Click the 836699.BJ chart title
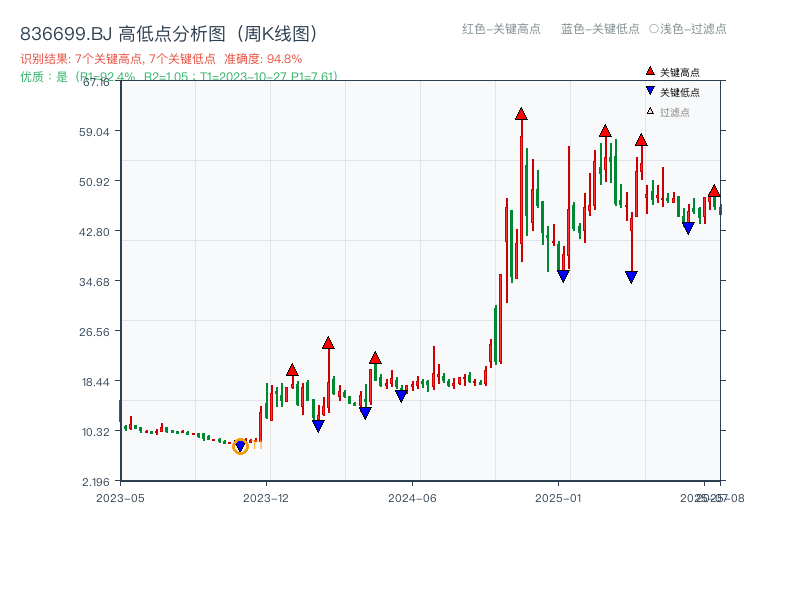The height and width of the screenshot is (600, 800). (x=170, y=30)
